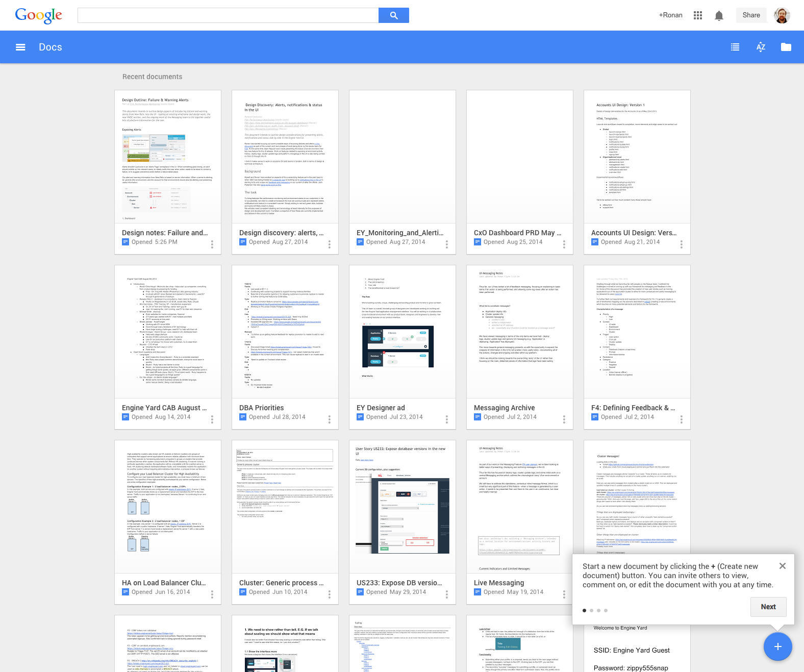Click the doc icon beside Opened 5:26 PM
This screenshot has height=672, width=804.
coord(125,242)
